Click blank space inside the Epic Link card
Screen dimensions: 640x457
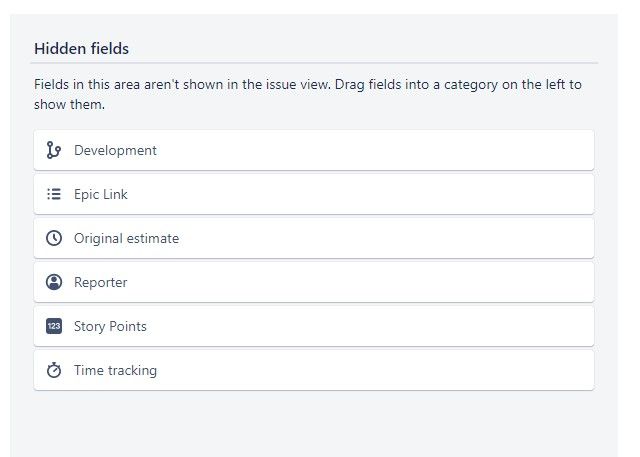point(367,194)
